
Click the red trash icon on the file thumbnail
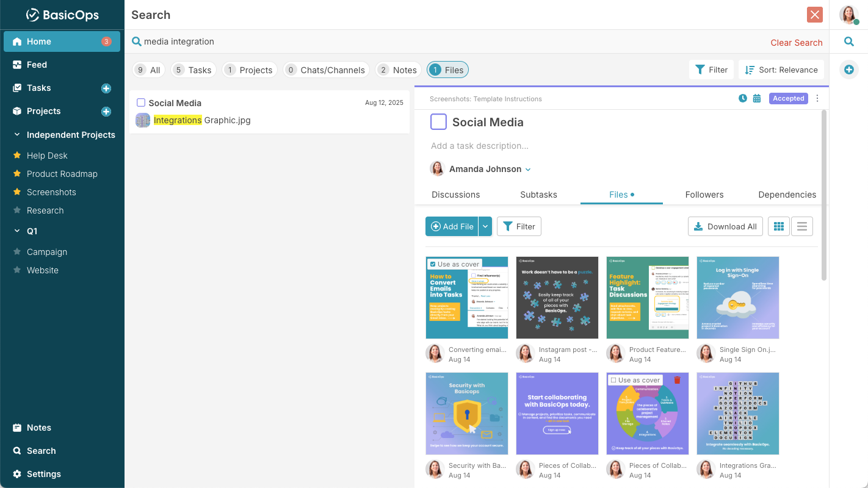point(677,380)
